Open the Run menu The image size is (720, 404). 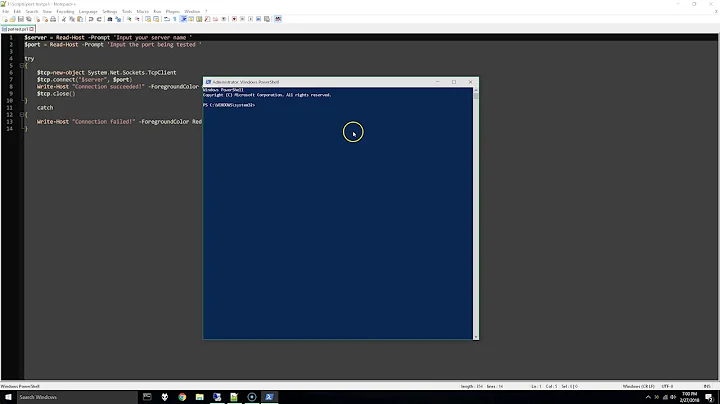click(157, 11)
